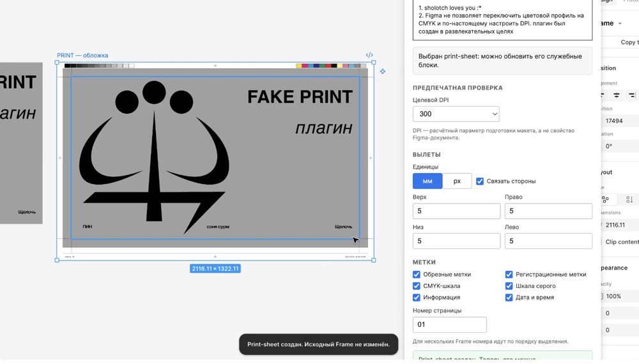This screenshot has width=639, height=364.
Task: Click the position field showing 17494
Action: pos(619,121)
